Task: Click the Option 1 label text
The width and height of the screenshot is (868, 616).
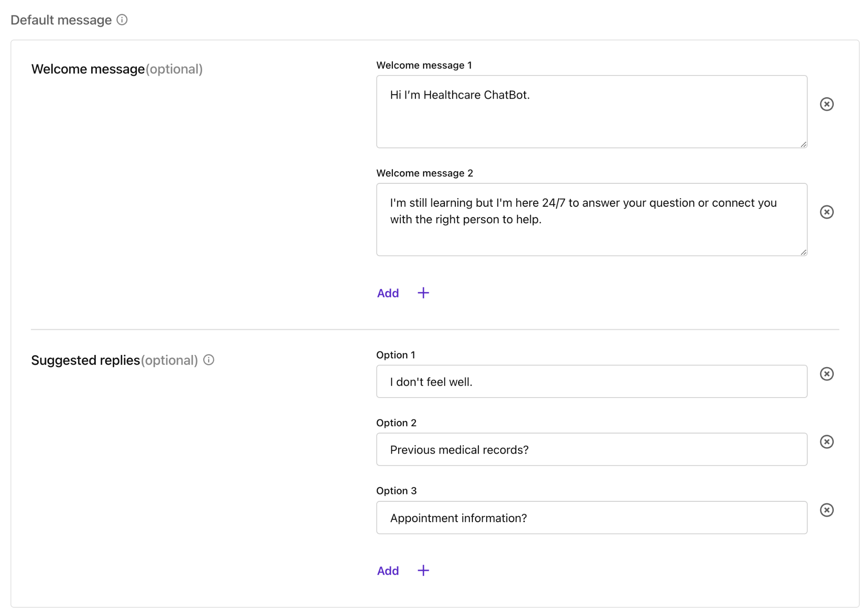Action: tap(396, 354)
